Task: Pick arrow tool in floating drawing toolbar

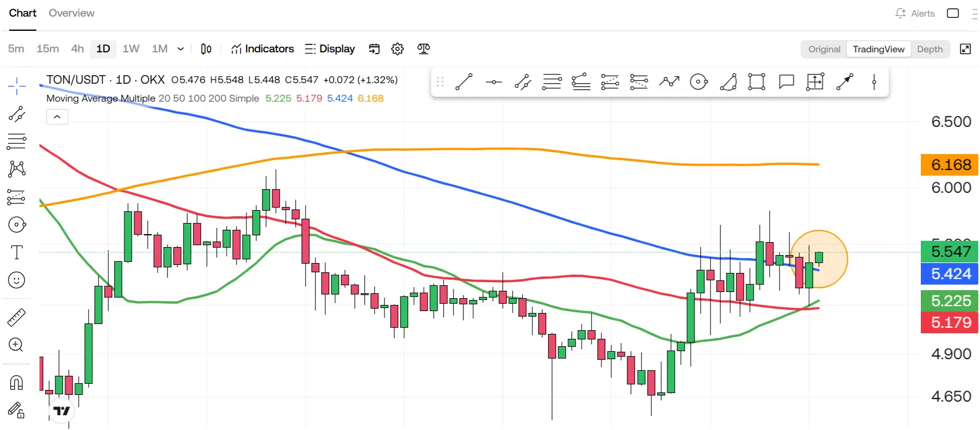Action: click(x=844, y=82)
